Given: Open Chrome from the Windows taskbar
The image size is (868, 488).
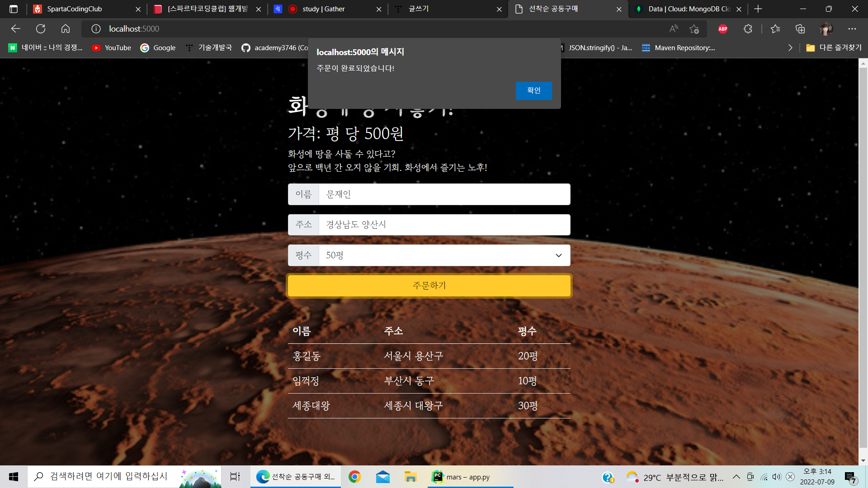Looking at the screenshot, I should coord(354,477).
